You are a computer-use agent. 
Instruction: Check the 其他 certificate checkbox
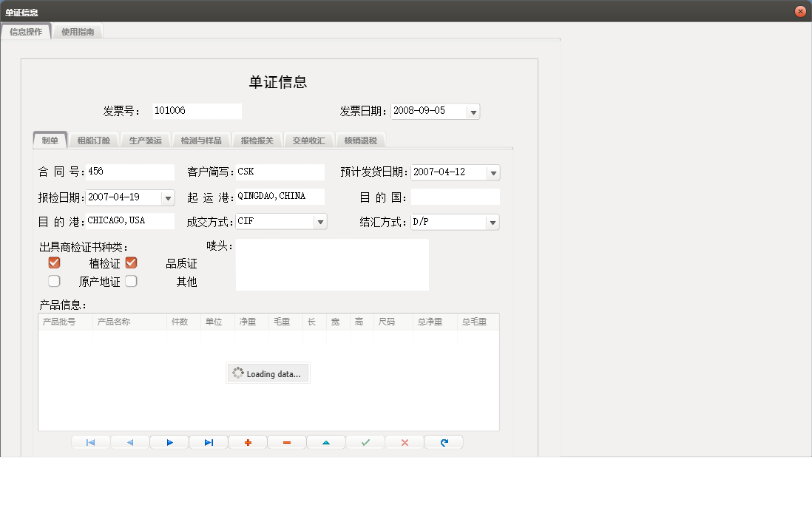coord(130,280)
